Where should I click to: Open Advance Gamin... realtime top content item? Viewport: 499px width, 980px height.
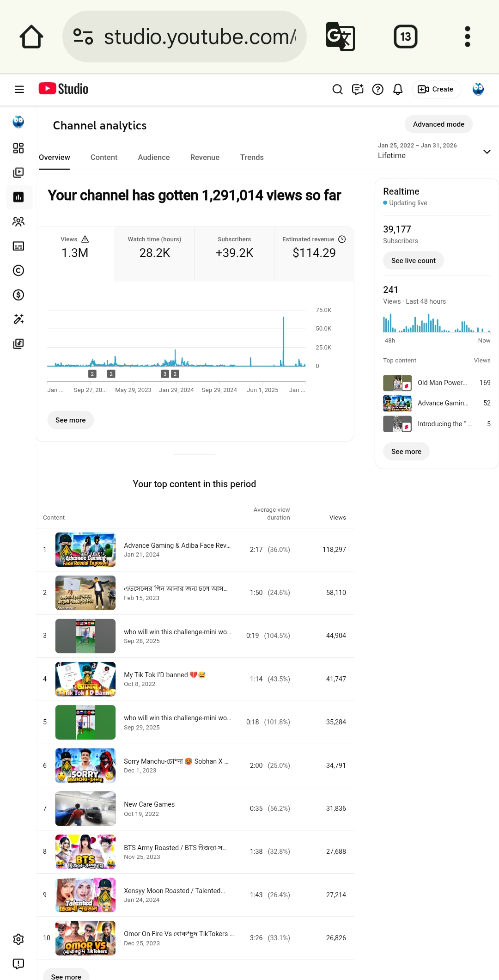(437, 403)
